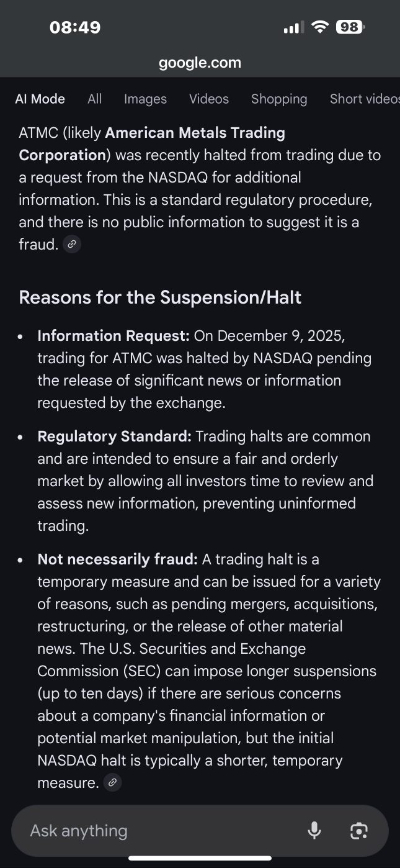Tap the cellular signal bars icon
Screen dimensions: 400x868
coord(293,27)
